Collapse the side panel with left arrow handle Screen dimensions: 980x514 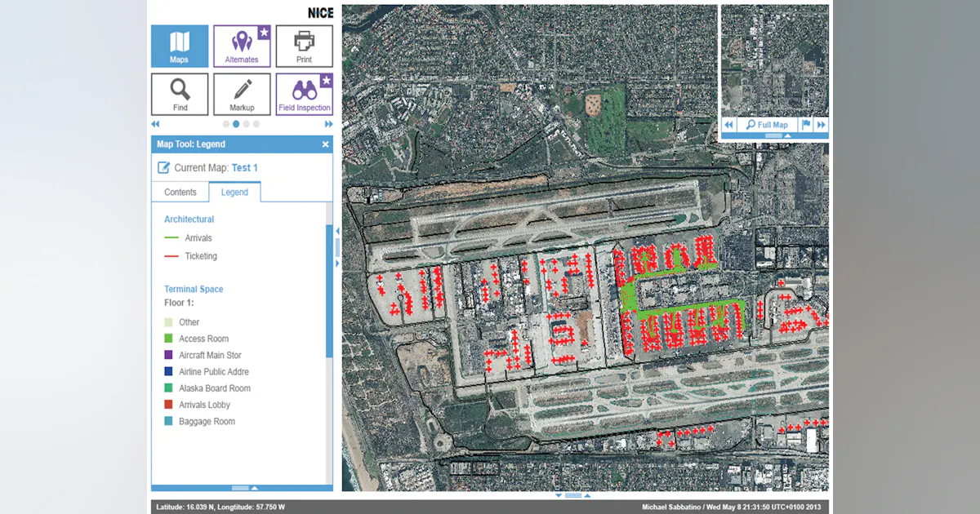[337, 232]
